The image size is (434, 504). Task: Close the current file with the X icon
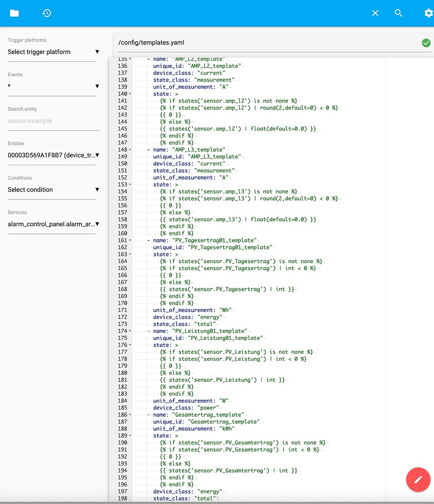click(x=375, y=13)
